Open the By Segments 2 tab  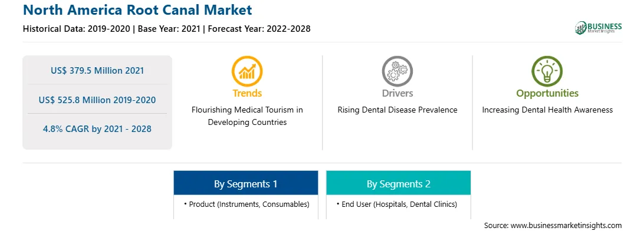[x=399, y=183]
